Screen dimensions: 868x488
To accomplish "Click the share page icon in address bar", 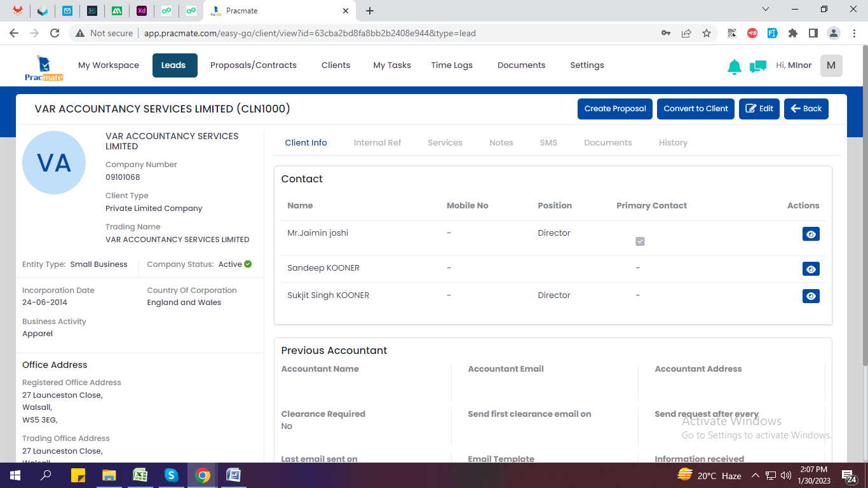I will (x=686, y=33).
